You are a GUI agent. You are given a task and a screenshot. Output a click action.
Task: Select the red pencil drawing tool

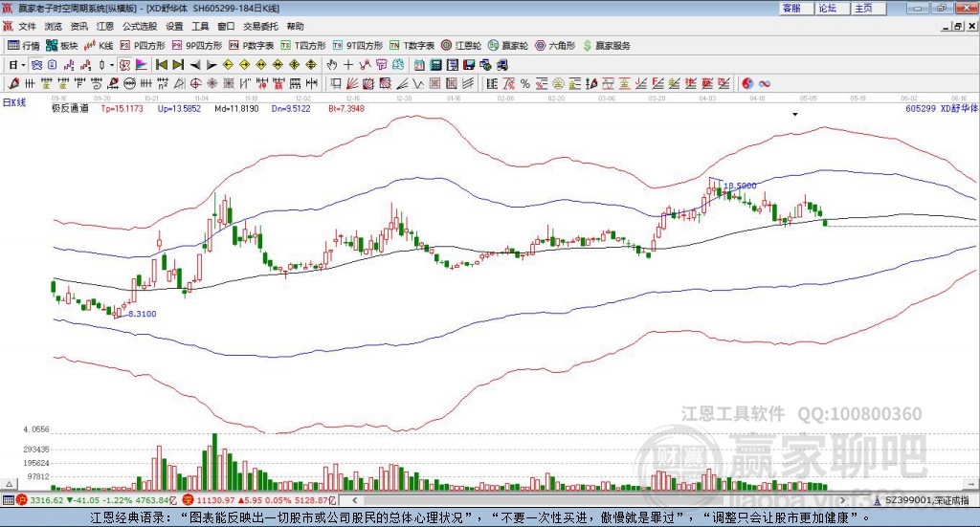[x=13, y=83]
